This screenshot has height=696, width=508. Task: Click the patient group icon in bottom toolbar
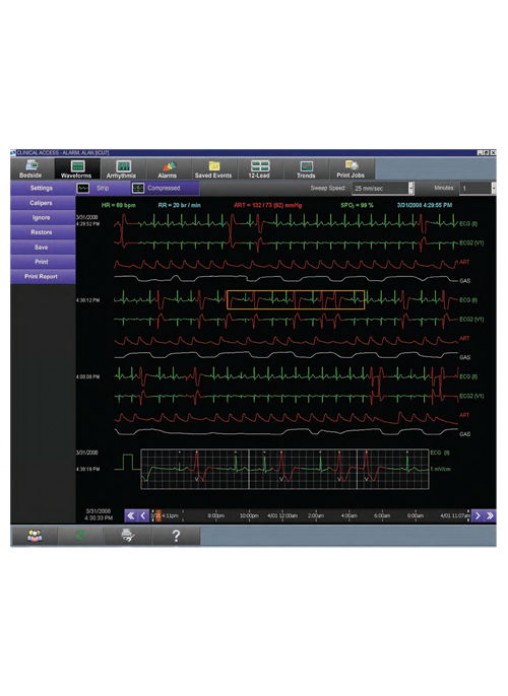(34, 536)
